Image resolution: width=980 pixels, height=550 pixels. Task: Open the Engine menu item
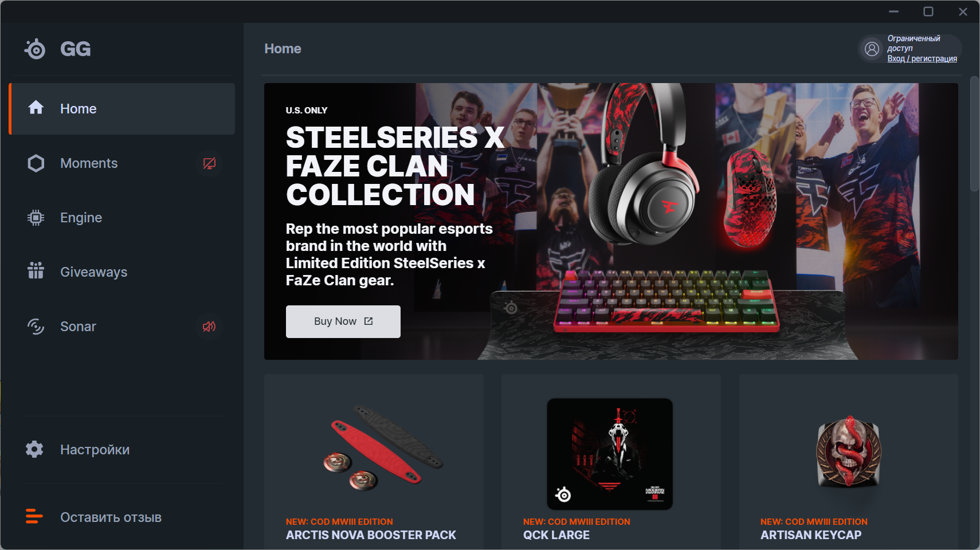123,218
